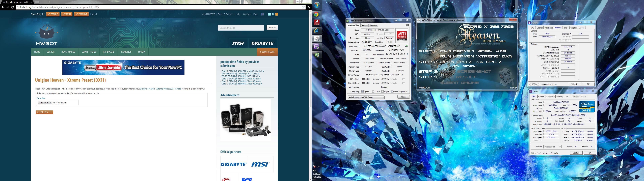Open HWBOT LinkedIn icon link
644x181 pixels.
click(x=273, y=14)
